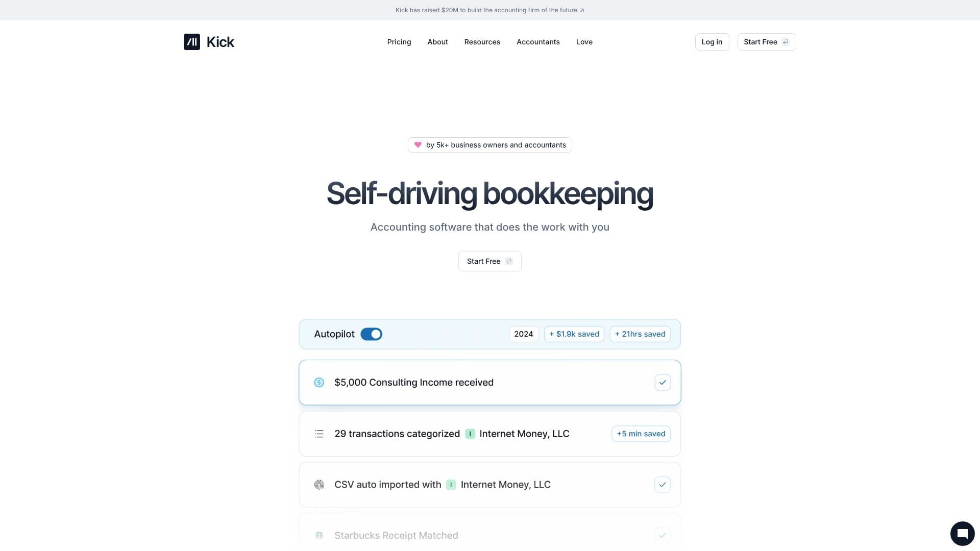Check the box on Starbucks Receipt Matched row
Image resolution: width=980 pixels, height=551 pixels.
click(x=663, y=535)
